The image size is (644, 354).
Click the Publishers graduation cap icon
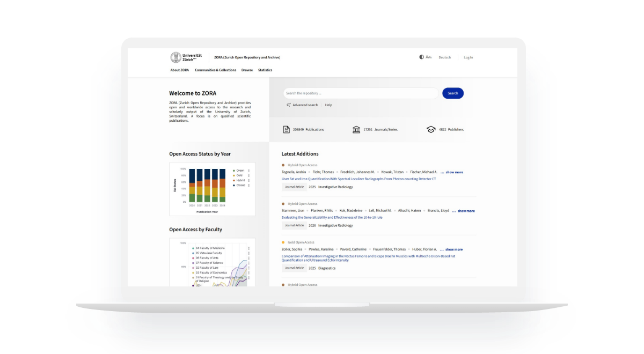[430, 129]
